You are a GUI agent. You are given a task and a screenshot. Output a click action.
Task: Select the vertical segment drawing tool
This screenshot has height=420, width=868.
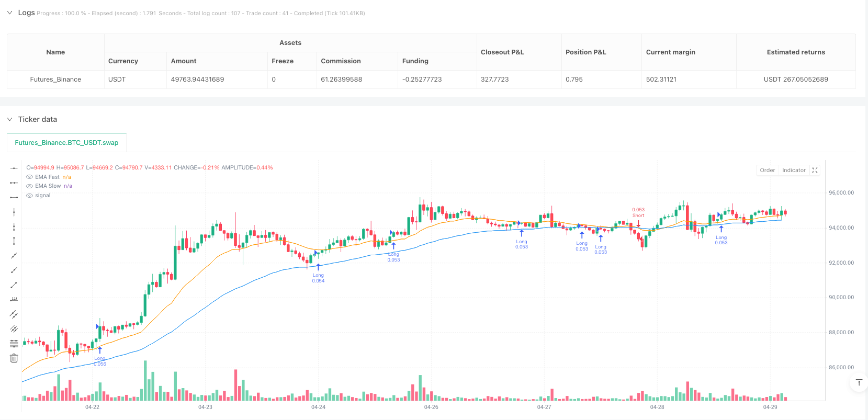[14, 241]
